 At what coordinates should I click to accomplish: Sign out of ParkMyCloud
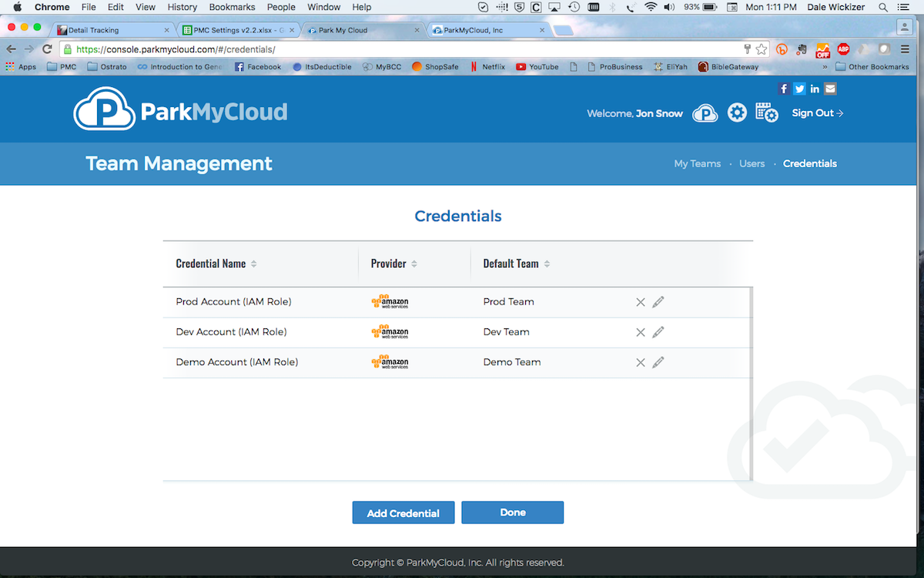point(817,113)
